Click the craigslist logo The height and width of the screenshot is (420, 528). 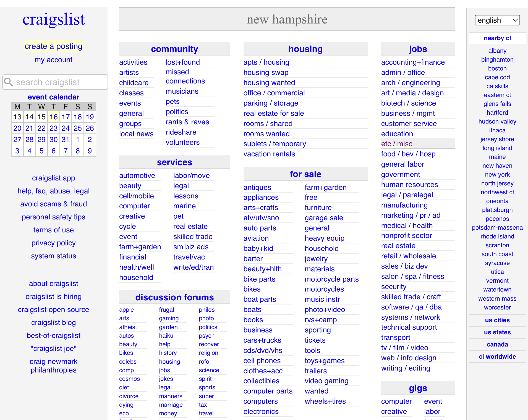tap(54, 19)
